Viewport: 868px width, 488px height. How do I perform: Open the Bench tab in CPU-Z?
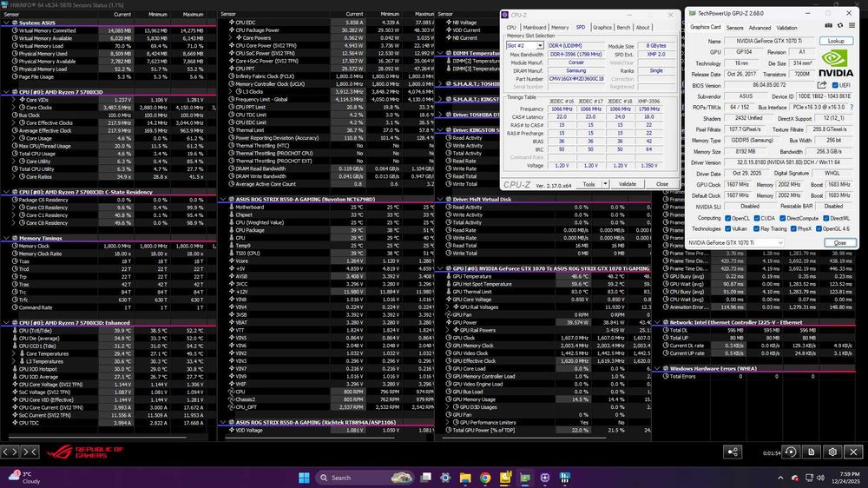(x=623, y=27)
